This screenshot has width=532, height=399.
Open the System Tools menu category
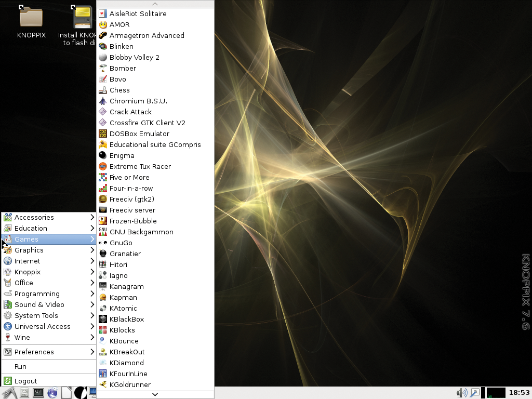(49, 315)
